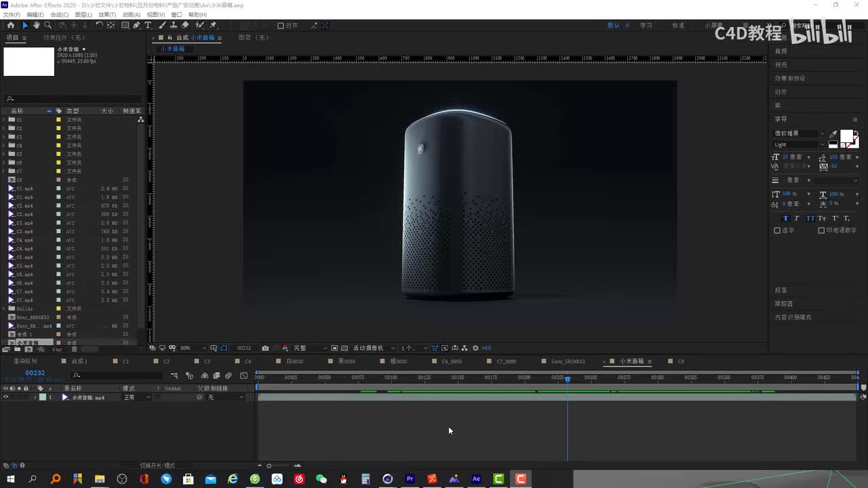Switch to the C7_0085 timeline tab

click(506, 361)
